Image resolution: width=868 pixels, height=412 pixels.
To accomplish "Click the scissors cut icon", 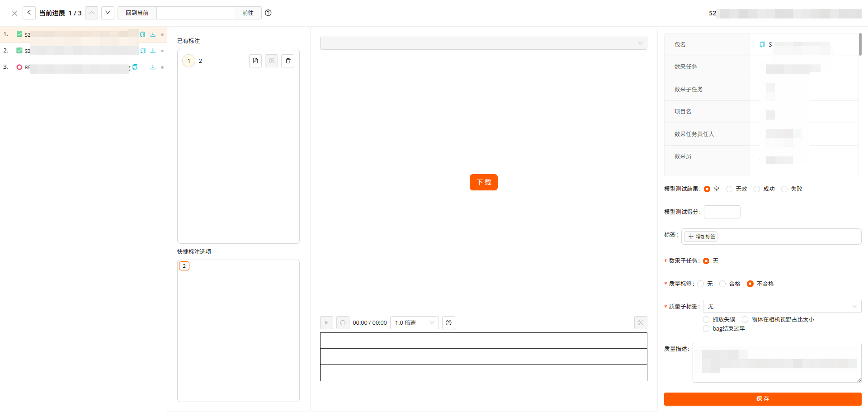I will (x=641, y=323).
